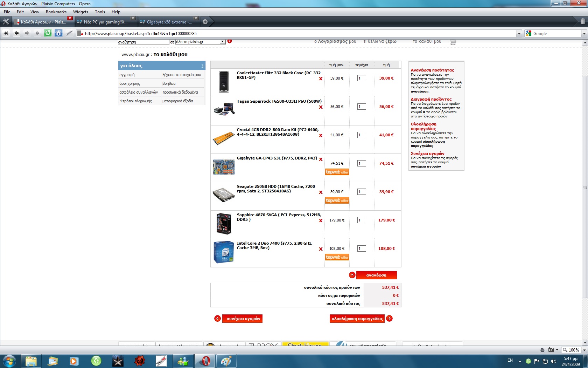Viewport: 588px width, 368px height.
Task: Open Paint from the taskbar
Action: pyautogui.click(x=226, y=361)
